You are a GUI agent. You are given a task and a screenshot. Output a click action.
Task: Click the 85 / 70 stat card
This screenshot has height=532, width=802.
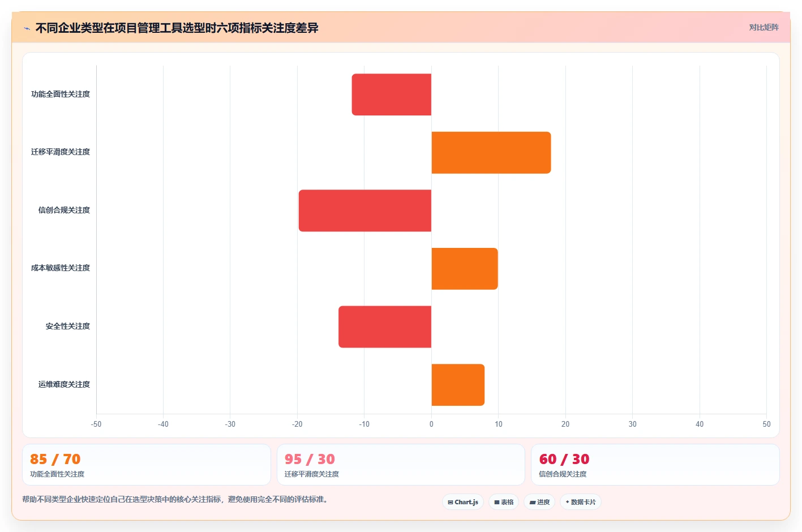[147, 465]
